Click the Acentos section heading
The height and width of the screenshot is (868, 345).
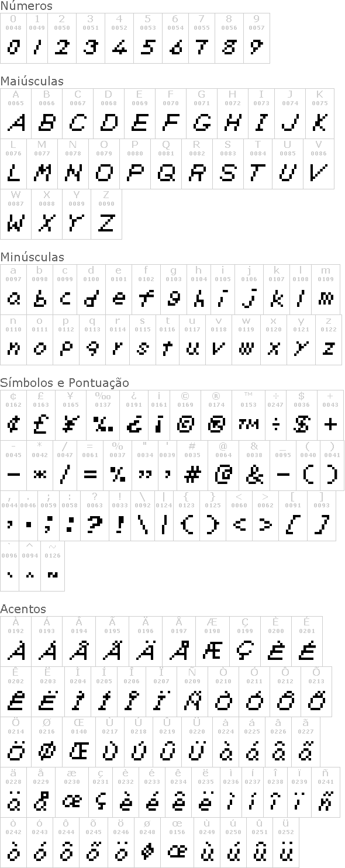point(23,609)
